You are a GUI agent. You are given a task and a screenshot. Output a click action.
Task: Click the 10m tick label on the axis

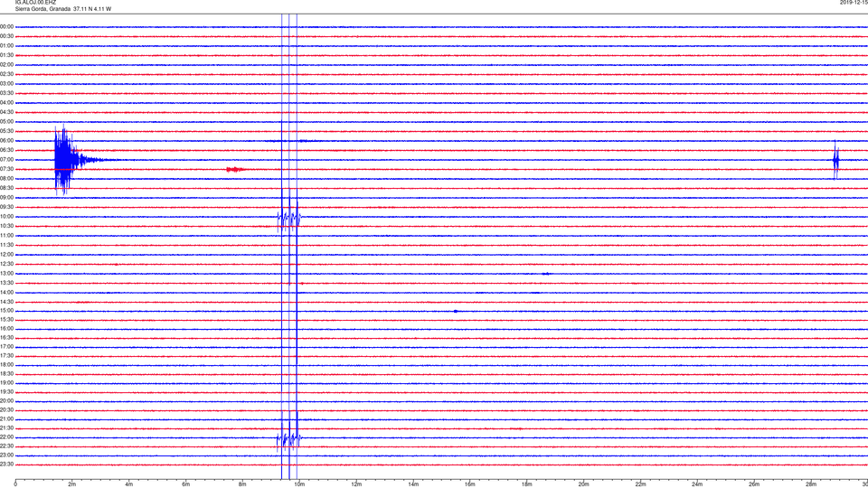(299, 484)
